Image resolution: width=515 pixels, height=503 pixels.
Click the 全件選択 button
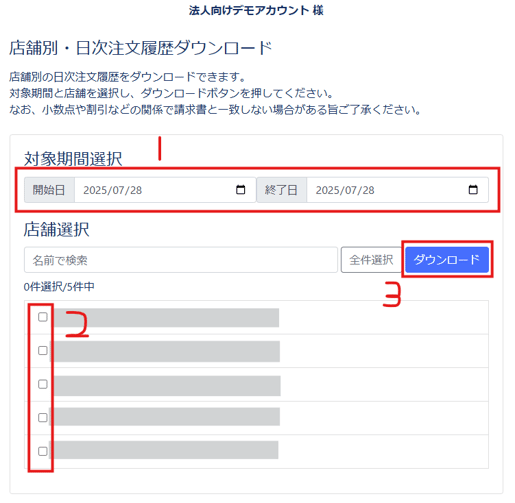(x=371, y=260)
